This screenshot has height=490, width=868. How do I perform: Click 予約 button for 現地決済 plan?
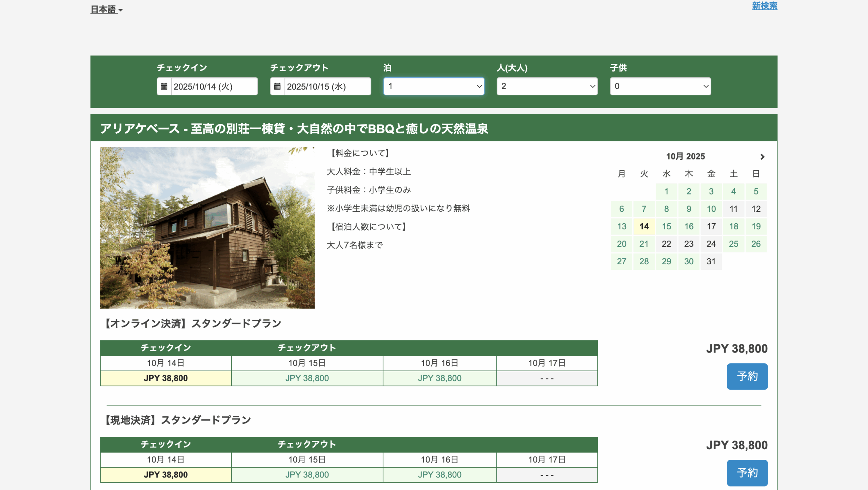pos(747,473)
